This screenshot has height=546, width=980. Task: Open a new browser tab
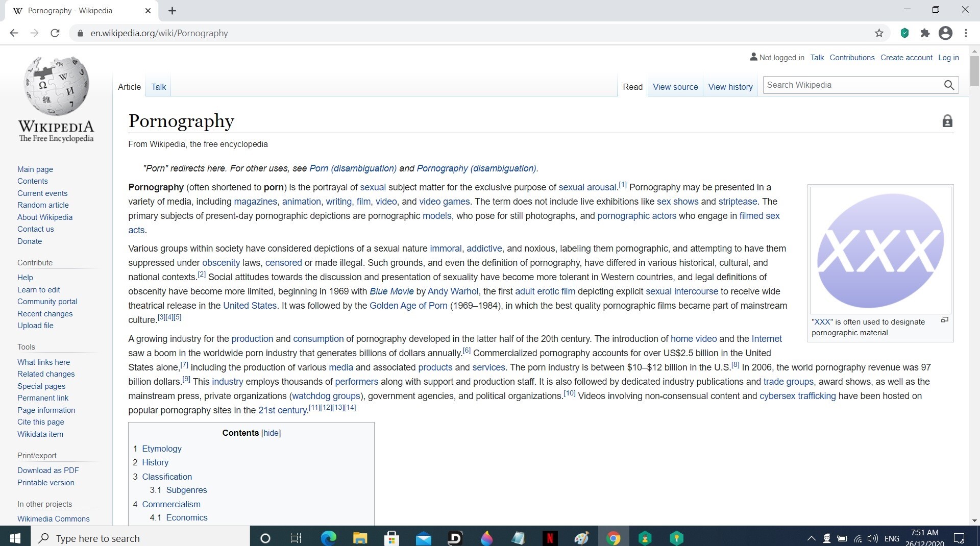172,11
